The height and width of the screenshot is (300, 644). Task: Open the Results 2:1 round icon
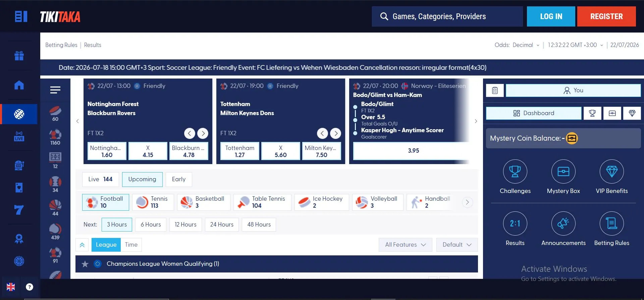[515, 223]
